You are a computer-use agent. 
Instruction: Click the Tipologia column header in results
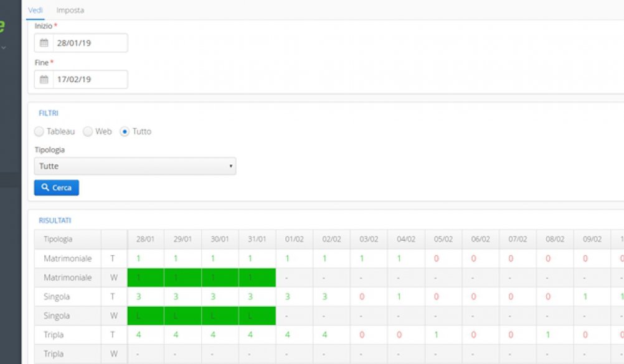pos(58,239)
